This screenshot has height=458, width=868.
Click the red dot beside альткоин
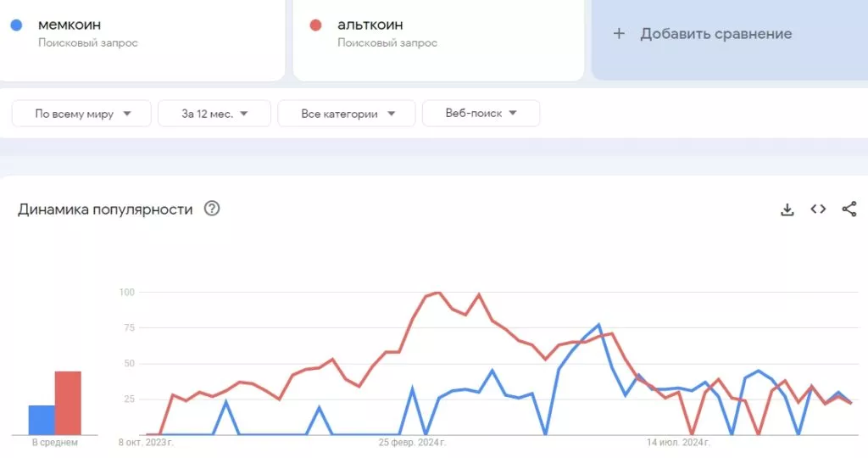pyautogui.click(x=316, y=25)
